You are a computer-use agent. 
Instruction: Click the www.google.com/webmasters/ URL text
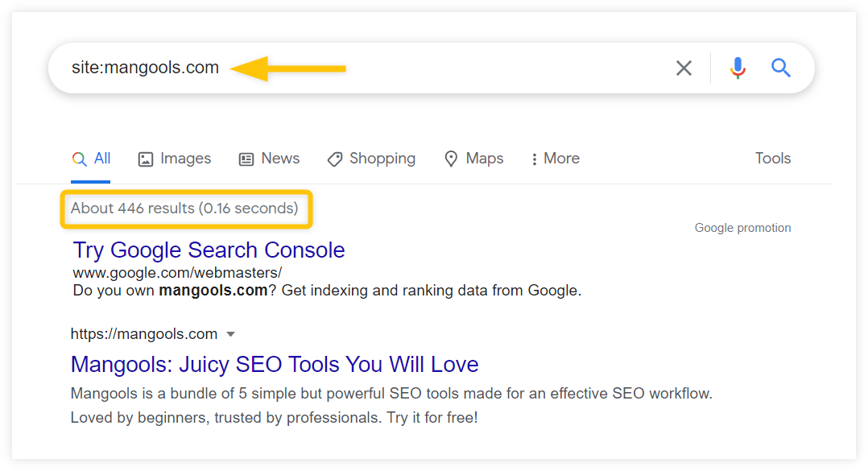[x=177, y=273]
